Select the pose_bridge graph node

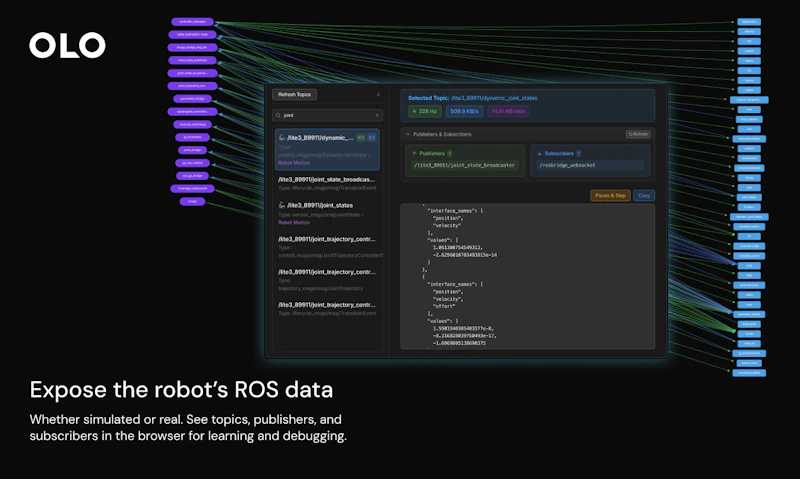(x=192, y=150)
